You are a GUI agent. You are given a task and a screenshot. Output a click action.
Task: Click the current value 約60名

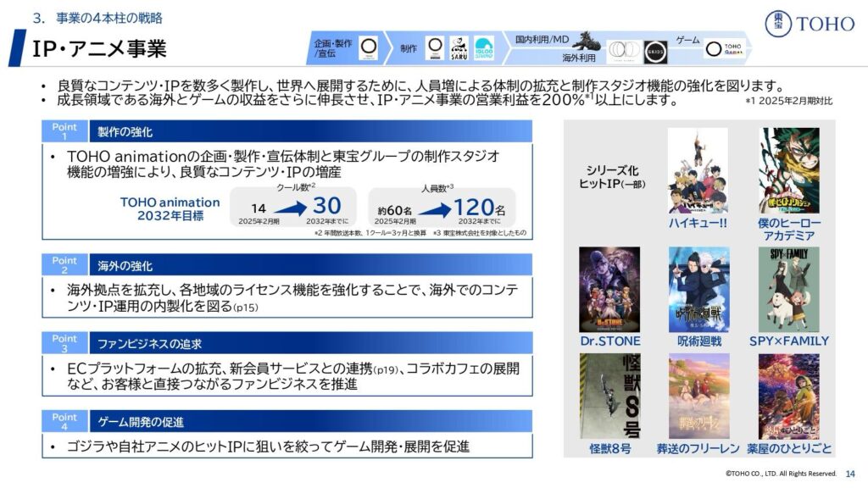point(395,210)
